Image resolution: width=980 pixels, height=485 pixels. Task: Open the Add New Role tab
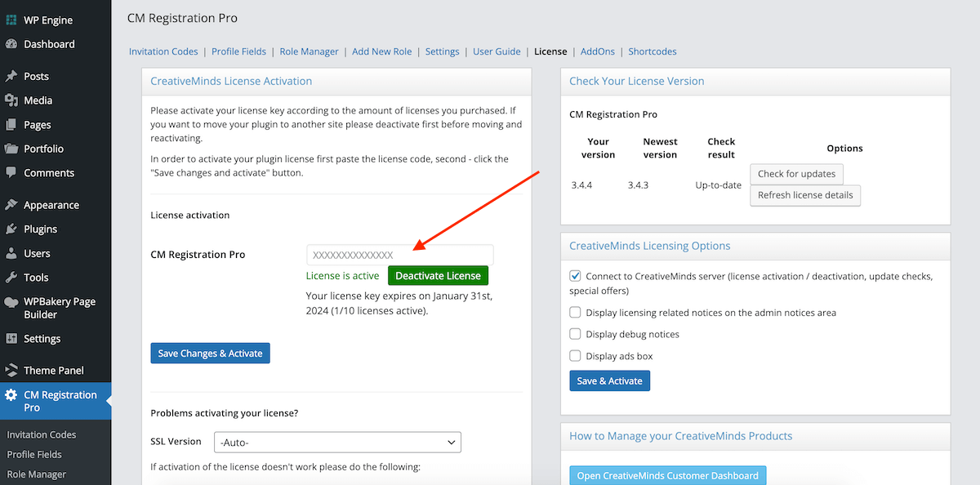point(382,51)
